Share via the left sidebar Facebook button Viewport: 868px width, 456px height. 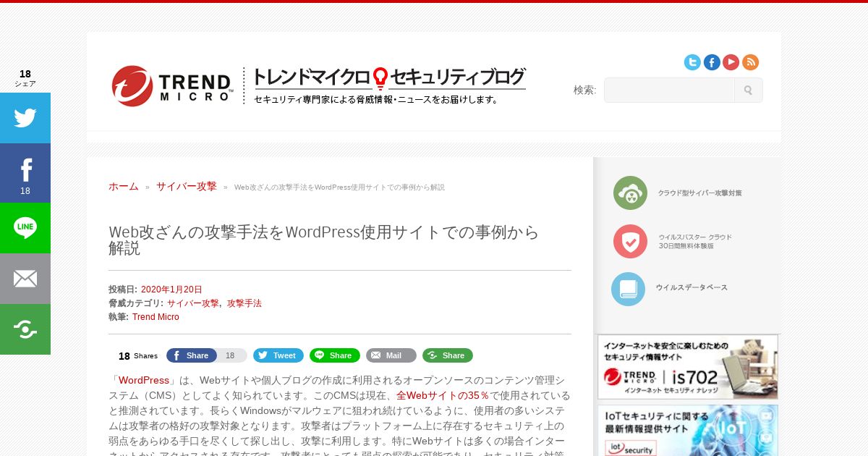[25, 173]
